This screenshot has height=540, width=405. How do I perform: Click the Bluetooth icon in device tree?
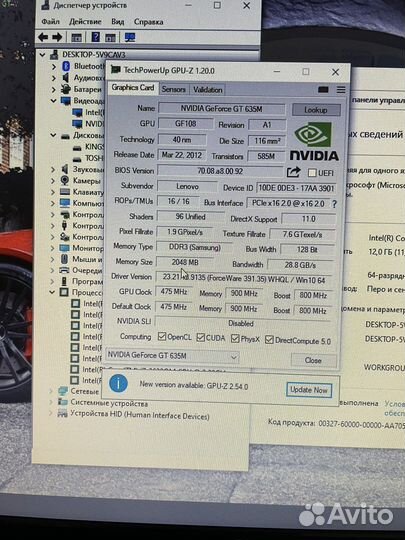click(x=66, y=66)
